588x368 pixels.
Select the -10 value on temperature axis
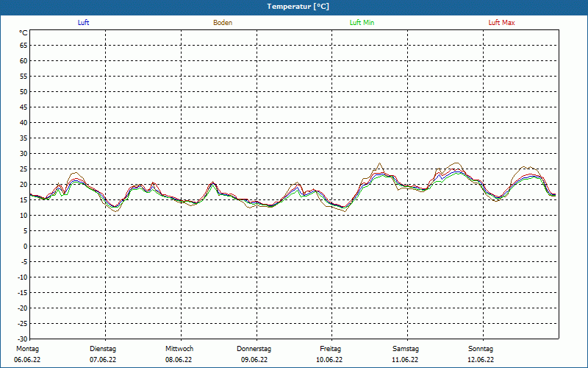pos(23,277)
